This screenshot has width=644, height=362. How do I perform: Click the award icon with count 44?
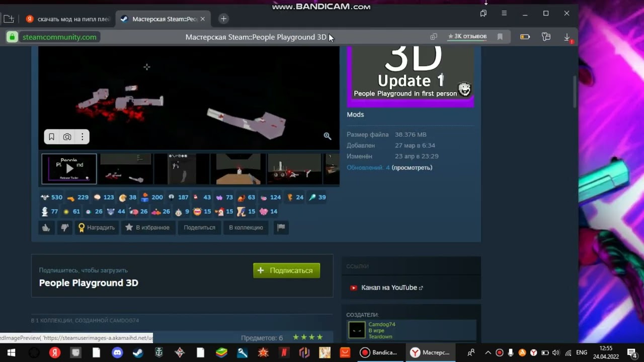point(116,212)
